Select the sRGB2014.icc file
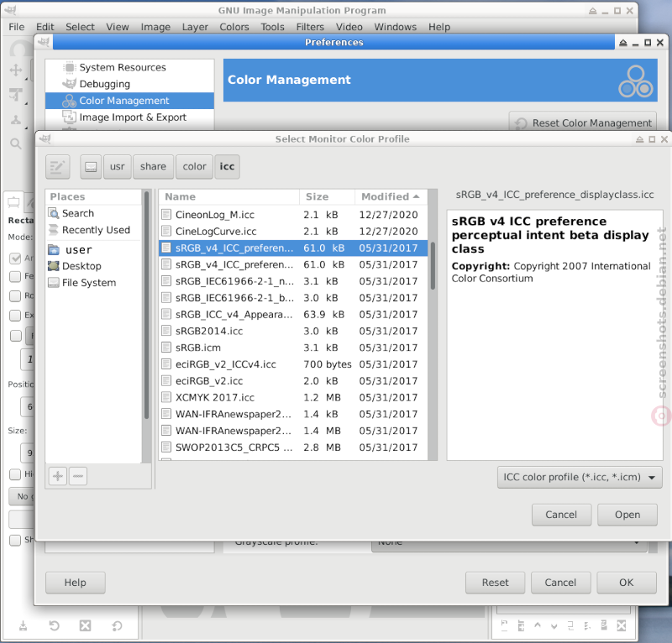 (293, 331)
